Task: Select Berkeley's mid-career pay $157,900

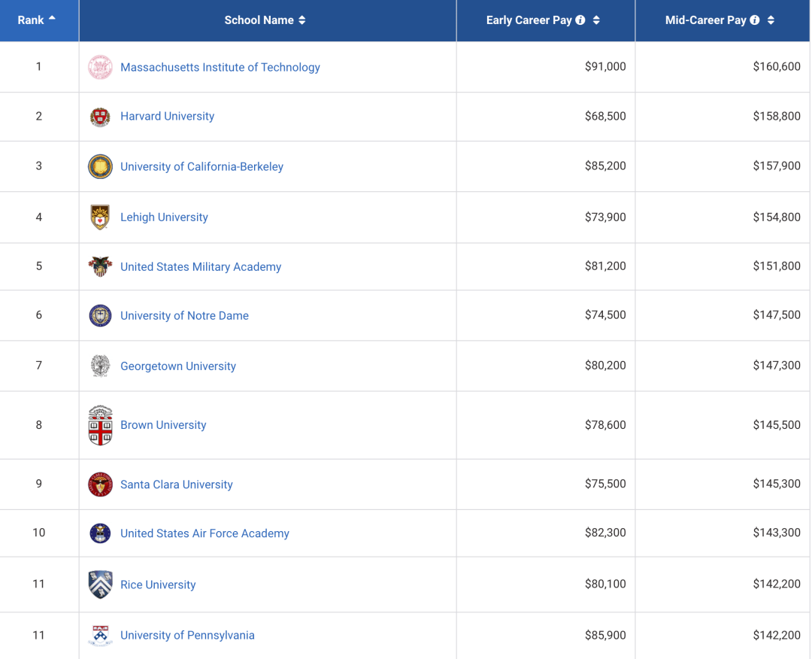Action: click(x=777, y=166)
